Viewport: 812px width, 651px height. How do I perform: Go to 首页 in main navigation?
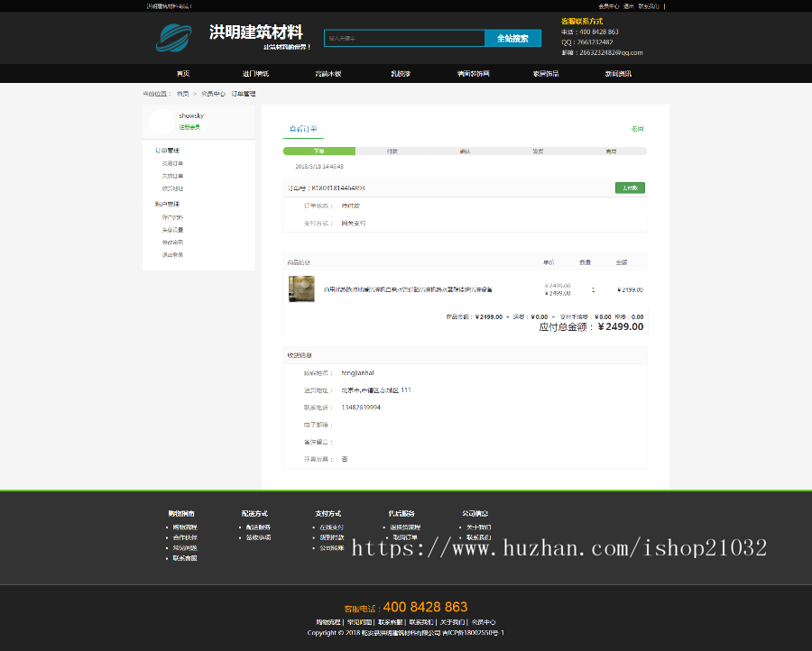[183, 73]
